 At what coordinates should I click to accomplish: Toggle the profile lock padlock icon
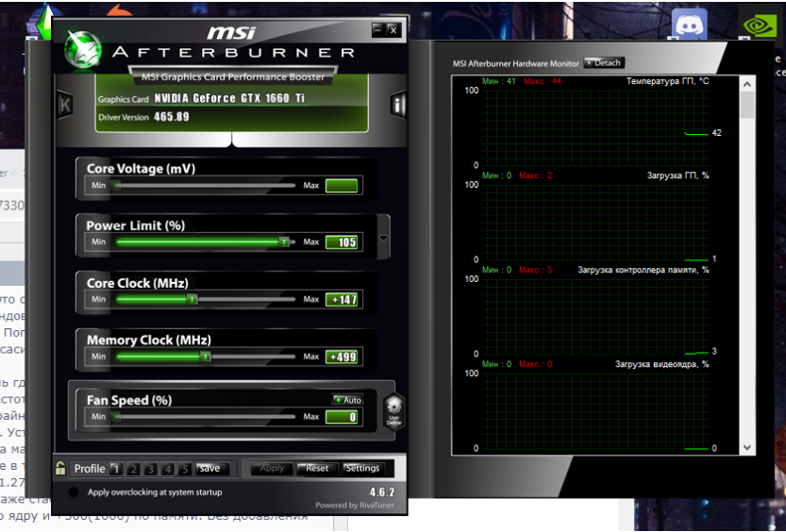(x=60, y=468)
